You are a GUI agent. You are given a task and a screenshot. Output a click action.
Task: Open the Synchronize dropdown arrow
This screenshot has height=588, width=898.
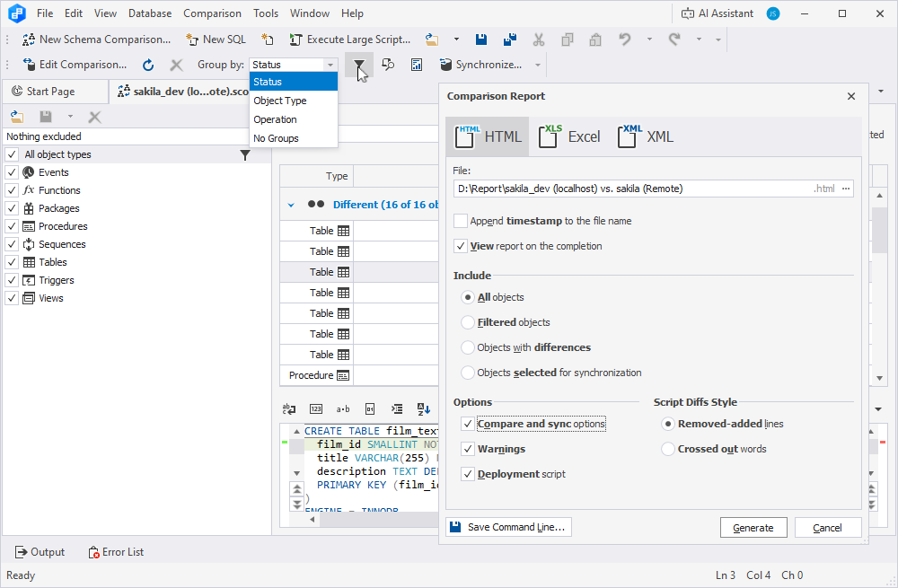pos(538,65)
